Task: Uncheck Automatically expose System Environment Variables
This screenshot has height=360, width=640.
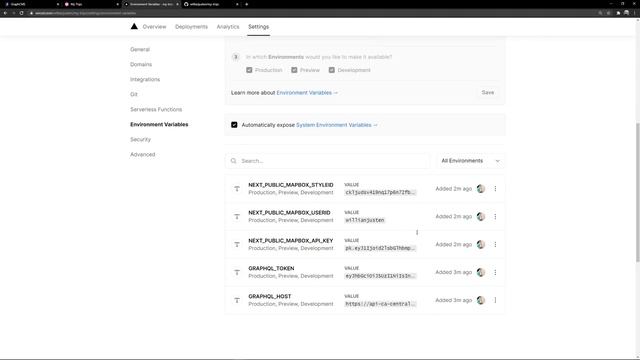Action: point(234,125)
